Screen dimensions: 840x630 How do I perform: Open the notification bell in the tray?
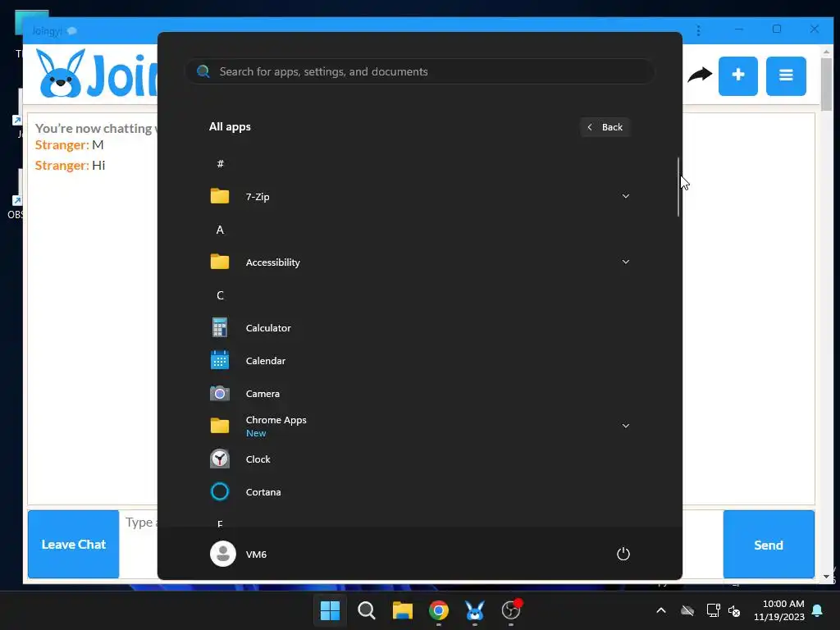click(818, 610)
